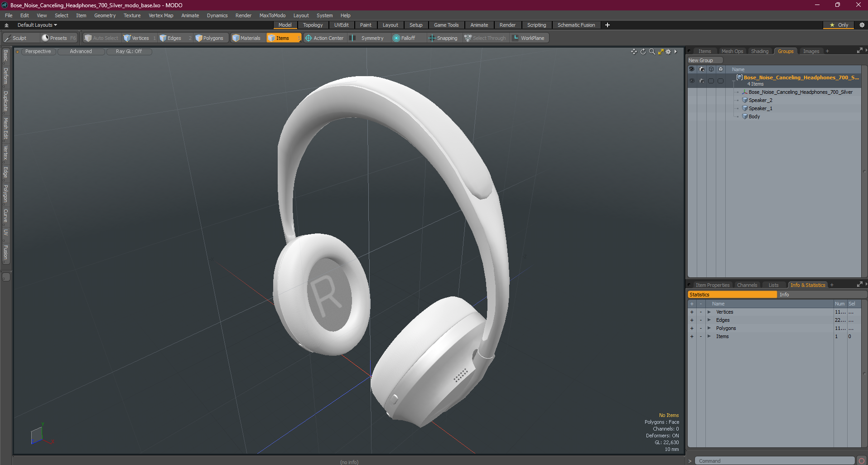Open the WorkPlane menu
The height and width of the screenshot is (465, 868).
(529, 38)
